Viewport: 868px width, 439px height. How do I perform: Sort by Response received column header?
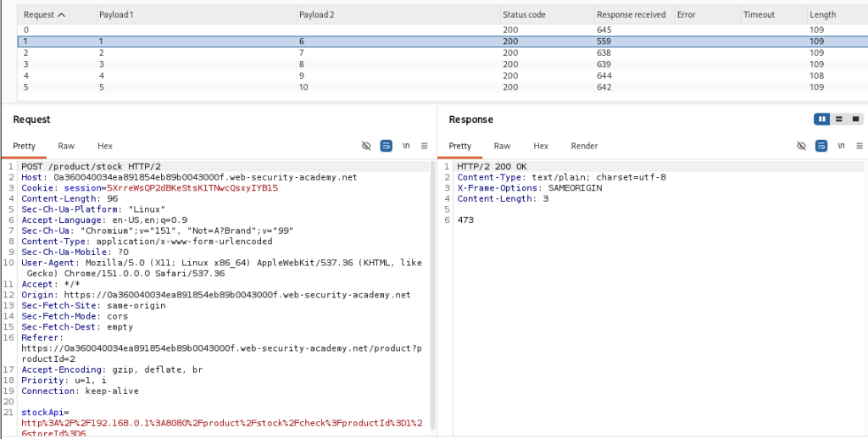click(x=633, y=15)
